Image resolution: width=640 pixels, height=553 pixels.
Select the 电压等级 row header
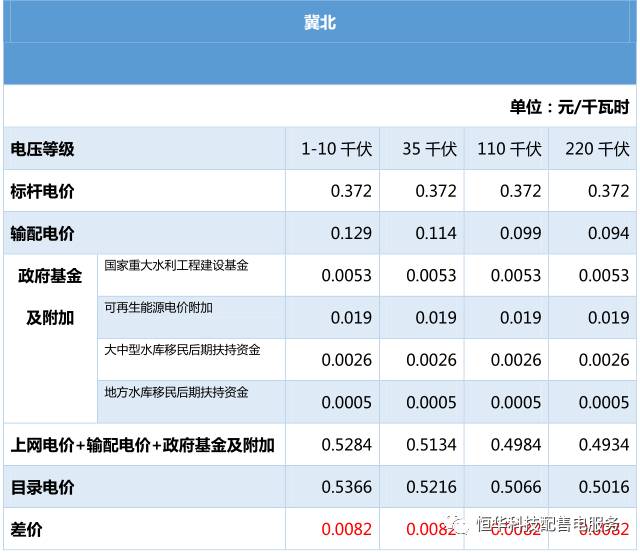[x=42, y=149]
